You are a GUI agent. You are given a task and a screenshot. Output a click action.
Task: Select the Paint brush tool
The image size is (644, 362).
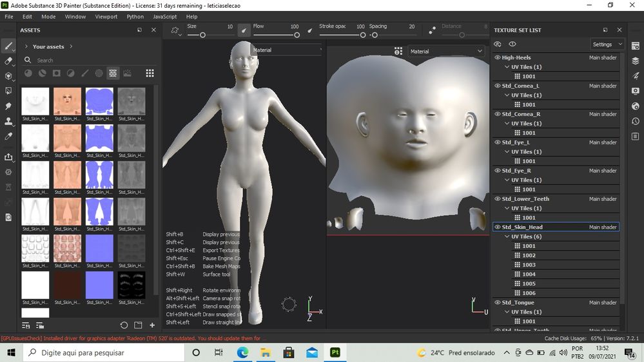(8, 46)
